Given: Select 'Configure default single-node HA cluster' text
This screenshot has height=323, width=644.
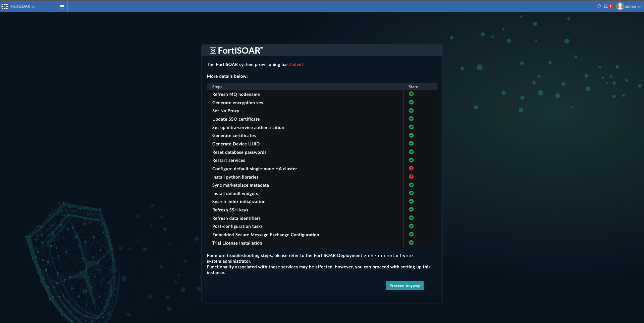Looking at the screenshot, I should tap(255, 169).
